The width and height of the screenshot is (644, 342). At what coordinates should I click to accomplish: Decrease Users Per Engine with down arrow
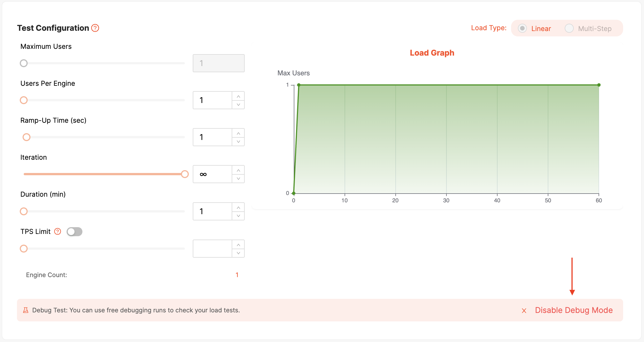pyautogui.click(x=238, y=105)
